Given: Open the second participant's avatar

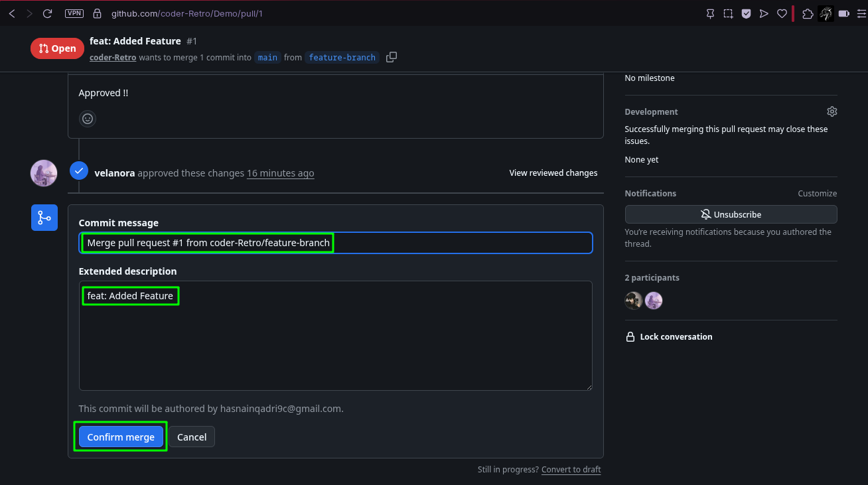Looking at the screenshot, I should [x=654, y=301].
